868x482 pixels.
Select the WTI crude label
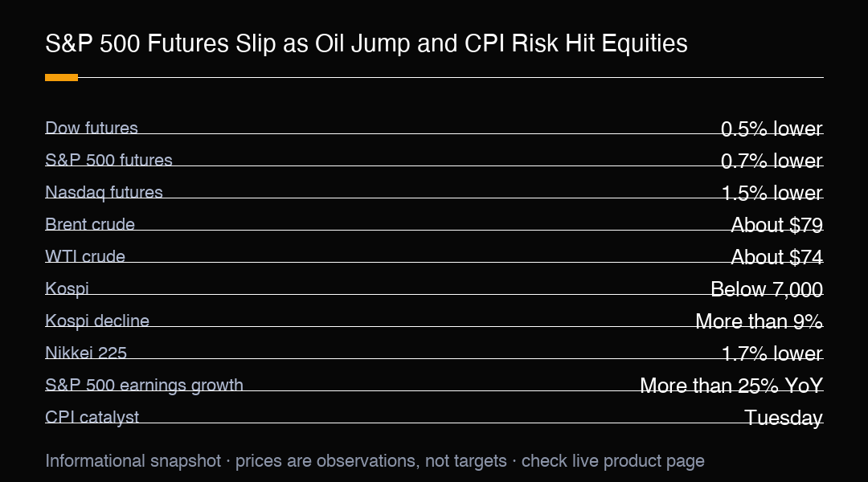(85, 256)
